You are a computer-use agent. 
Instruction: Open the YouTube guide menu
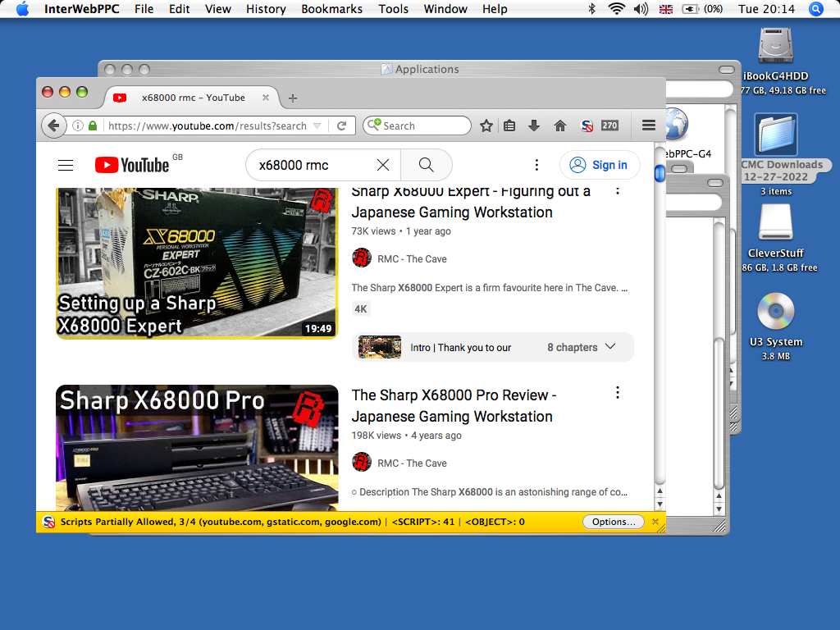pyautogui.click(x=66, y=165)
